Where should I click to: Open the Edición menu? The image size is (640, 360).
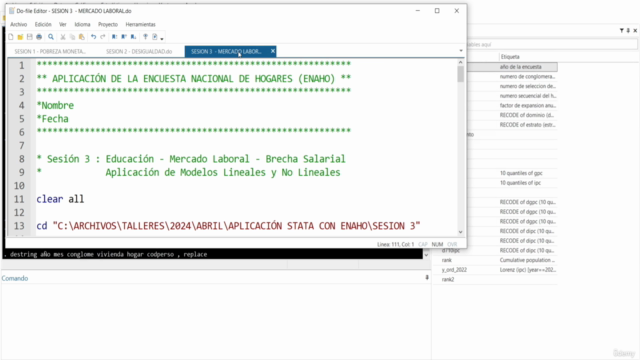pos(43,24)
